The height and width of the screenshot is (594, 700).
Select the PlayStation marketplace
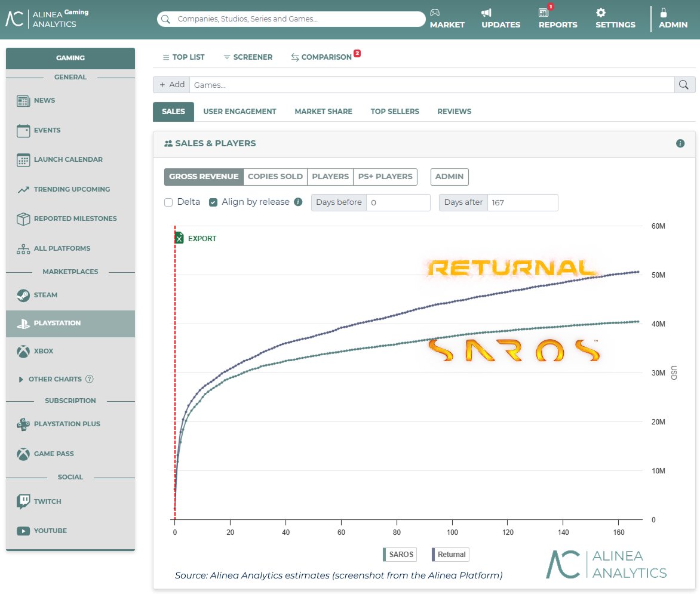(70, 324)
